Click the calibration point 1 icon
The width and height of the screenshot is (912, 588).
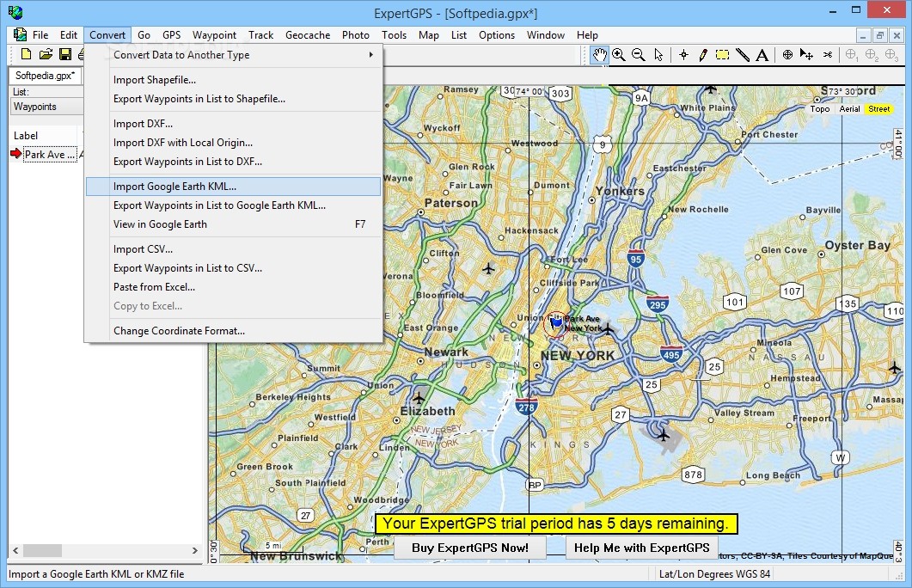pos(852,55)
